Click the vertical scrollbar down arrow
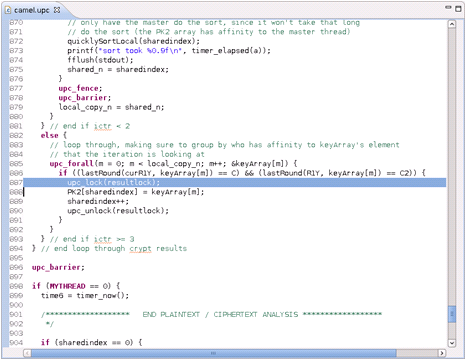Image resolution: width=466 pixels, height=360 pixels. point(452,342)
